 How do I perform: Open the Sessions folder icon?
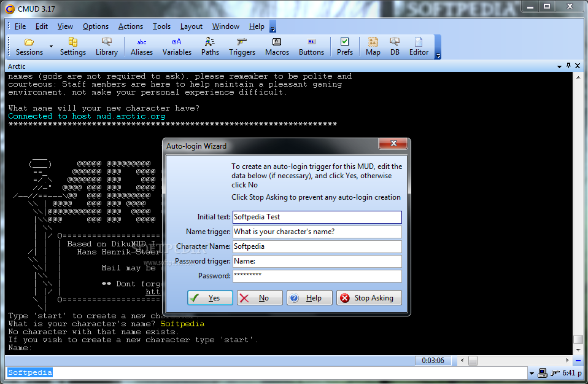[x=29, y=47]
